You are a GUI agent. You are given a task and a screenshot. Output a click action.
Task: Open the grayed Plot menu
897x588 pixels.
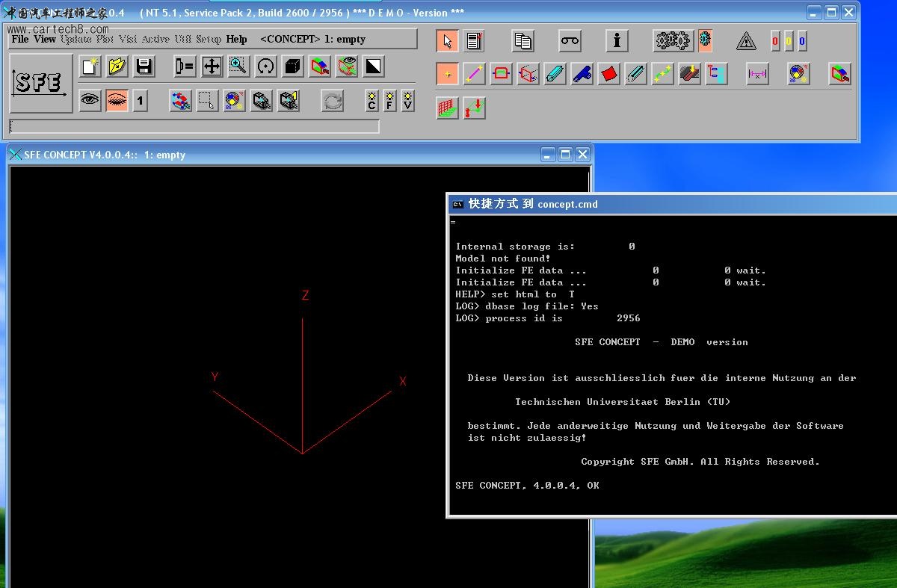pyautogui.click(x=105, y=39)
